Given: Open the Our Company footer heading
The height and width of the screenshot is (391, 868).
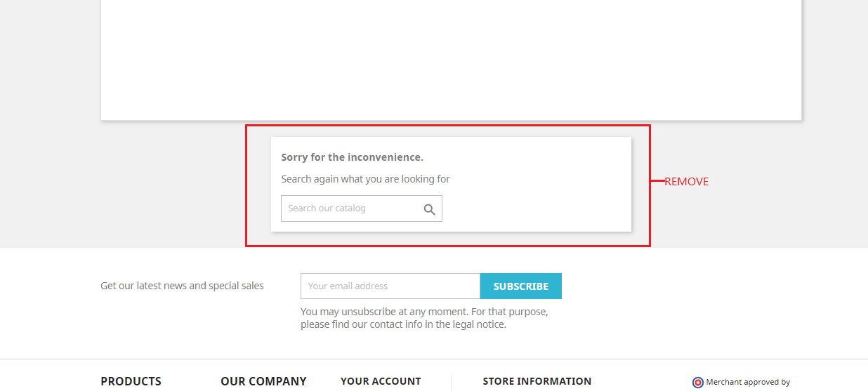Looking at the screenshot, I should pos(263,381).
